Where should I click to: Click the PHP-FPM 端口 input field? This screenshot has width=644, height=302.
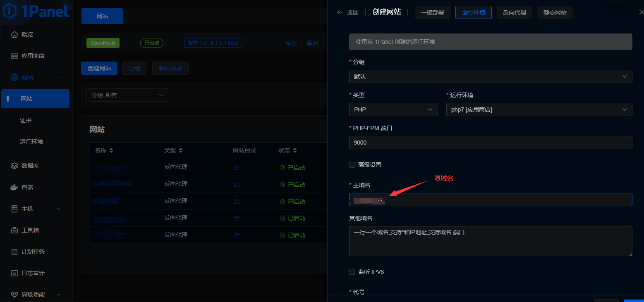click(x=491, y=143)
